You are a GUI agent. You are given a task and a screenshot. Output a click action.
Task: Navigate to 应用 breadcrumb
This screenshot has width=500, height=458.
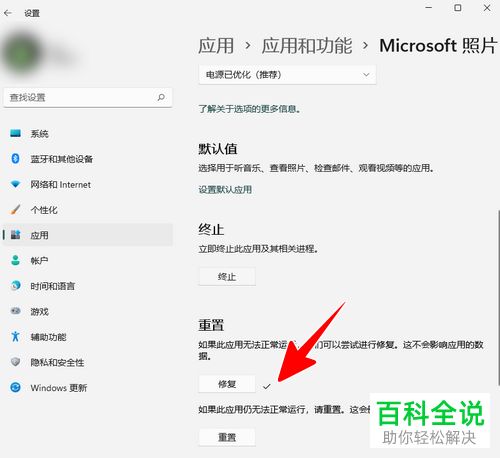(x=216, y=46)
